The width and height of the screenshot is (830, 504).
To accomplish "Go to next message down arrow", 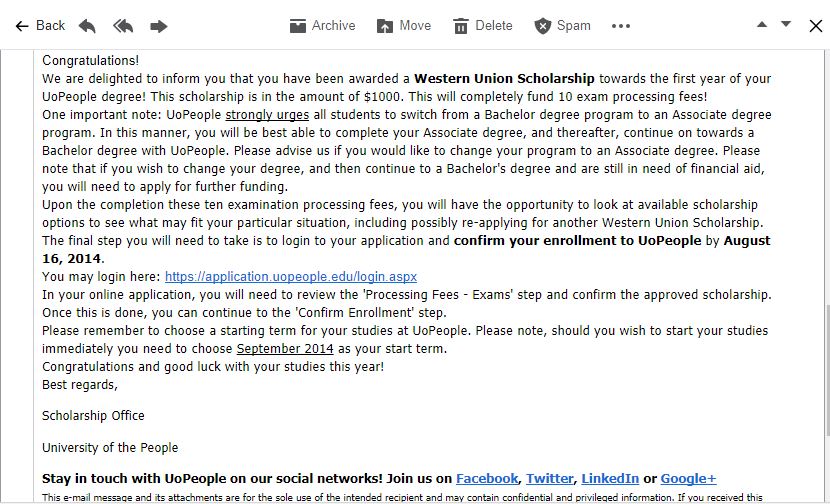I will click(x=786, y=24).
